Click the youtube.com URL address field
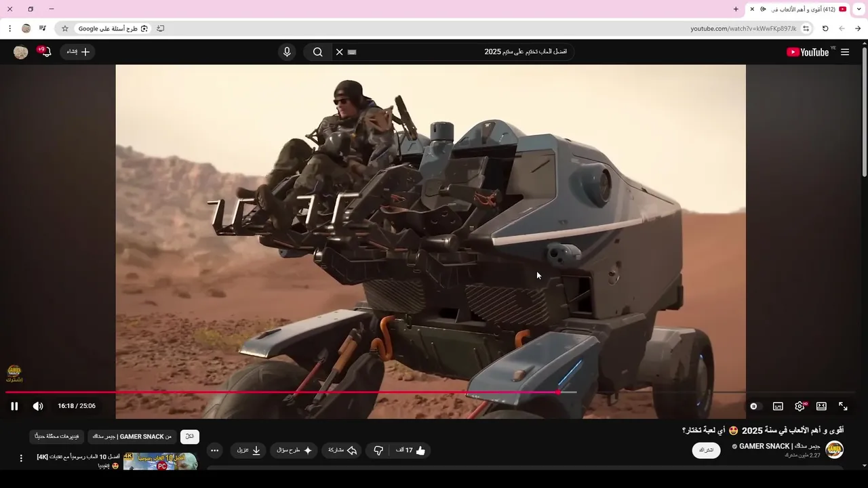868x488 pixels. (x=743, y=28)
